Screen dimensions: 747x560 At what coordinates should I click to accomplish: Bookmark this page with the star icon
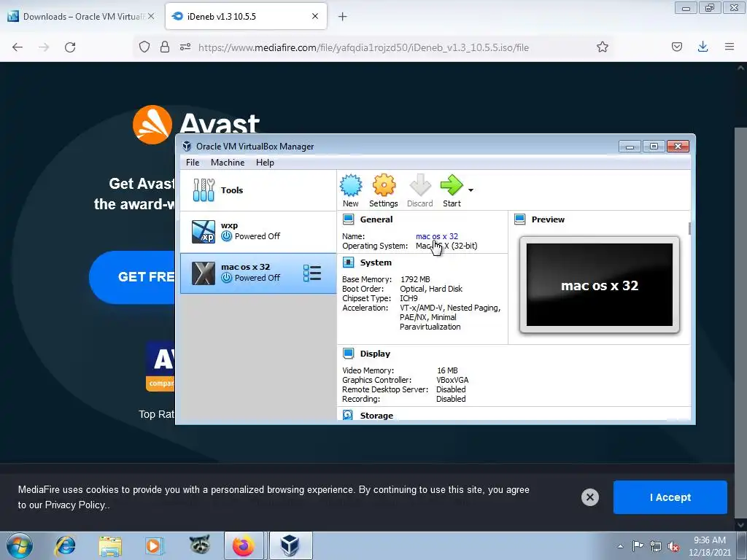602,47
